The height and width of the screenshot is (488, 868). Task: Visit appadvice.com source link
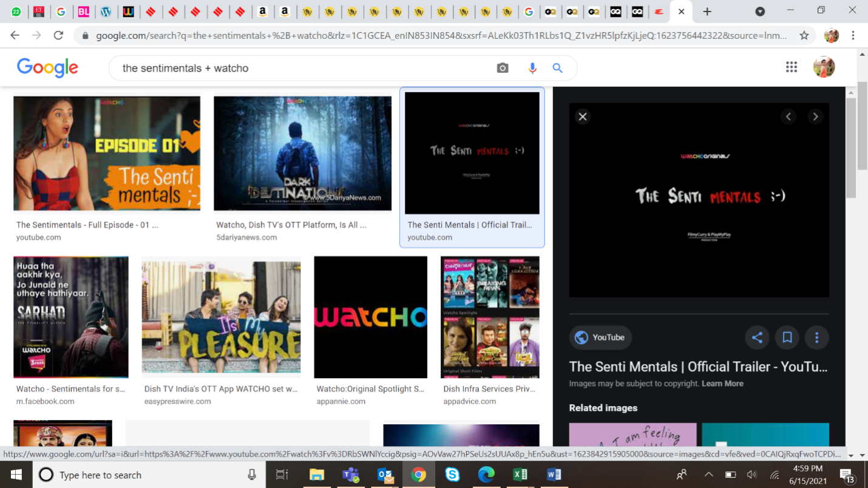click(470, 401)
